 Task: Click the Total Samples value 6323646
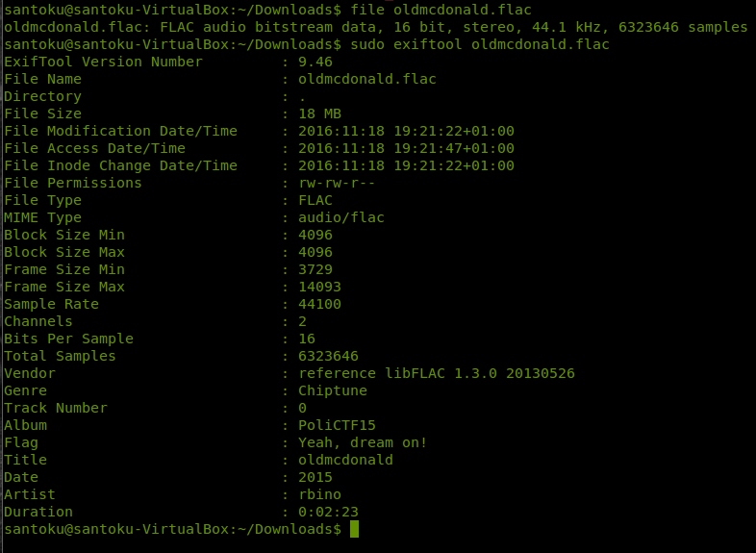point(328,356)
